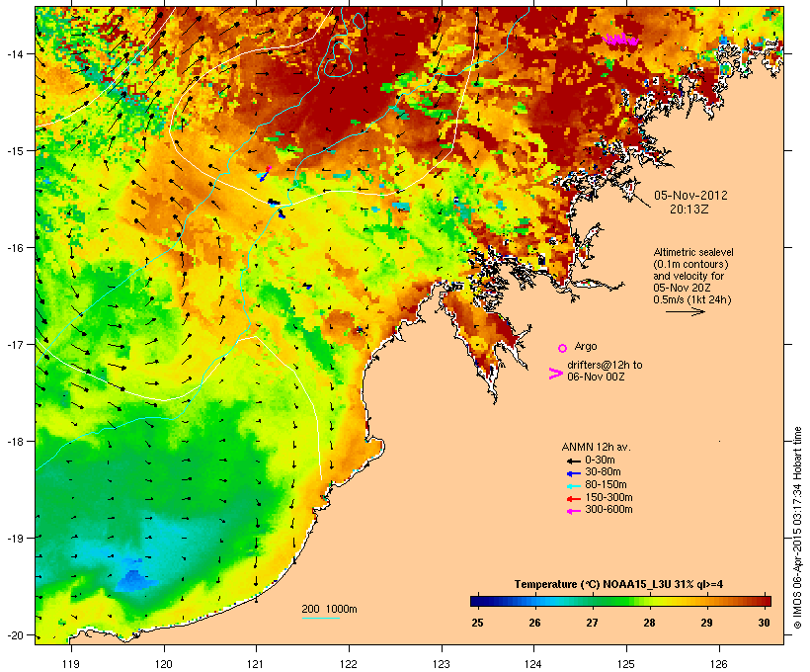Click the '30-80m' depth label
This screenshot has width=810, height=672.
click(x=603, y=472)
